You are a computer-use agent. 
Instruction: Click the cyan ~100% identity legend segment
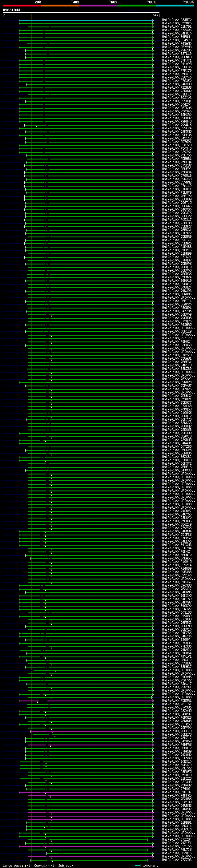click(x=175, y=6)
